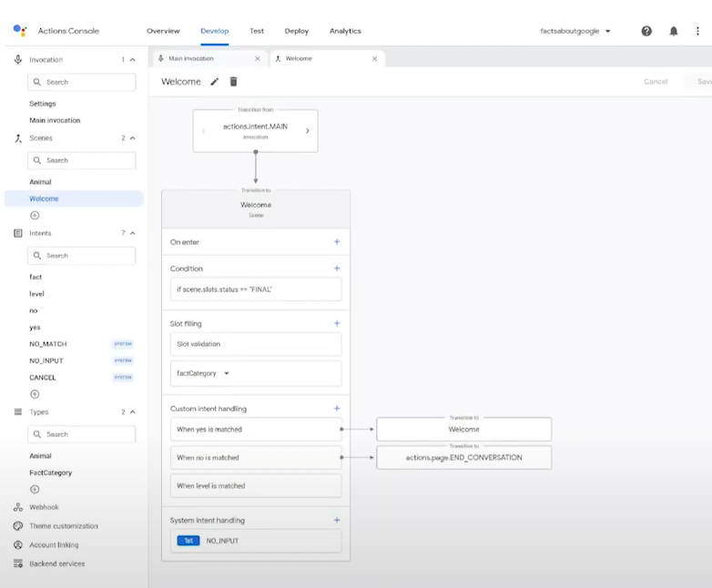
Task: Select the 'When level is matched' handler
Action: pos(256,486)
